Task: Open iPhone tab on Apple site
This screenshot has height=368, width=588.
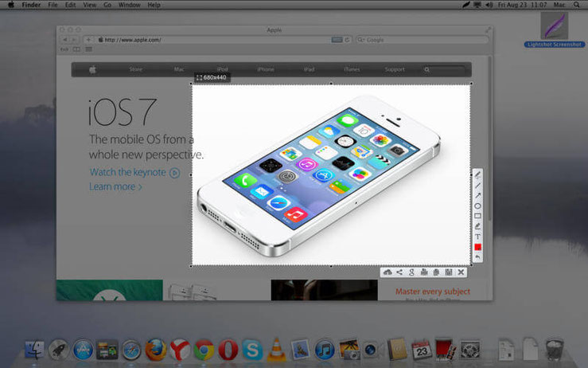Action: (266, 69)
